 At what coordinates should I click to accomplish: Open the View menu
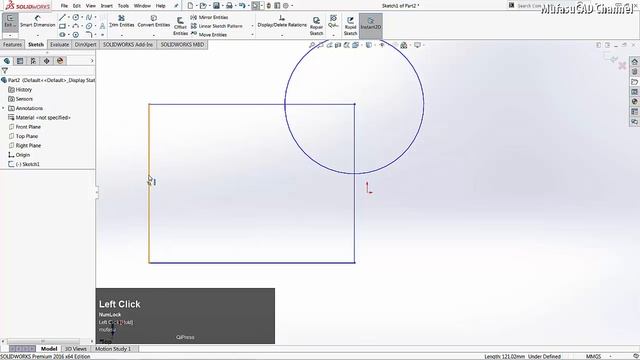coord(91,6)
